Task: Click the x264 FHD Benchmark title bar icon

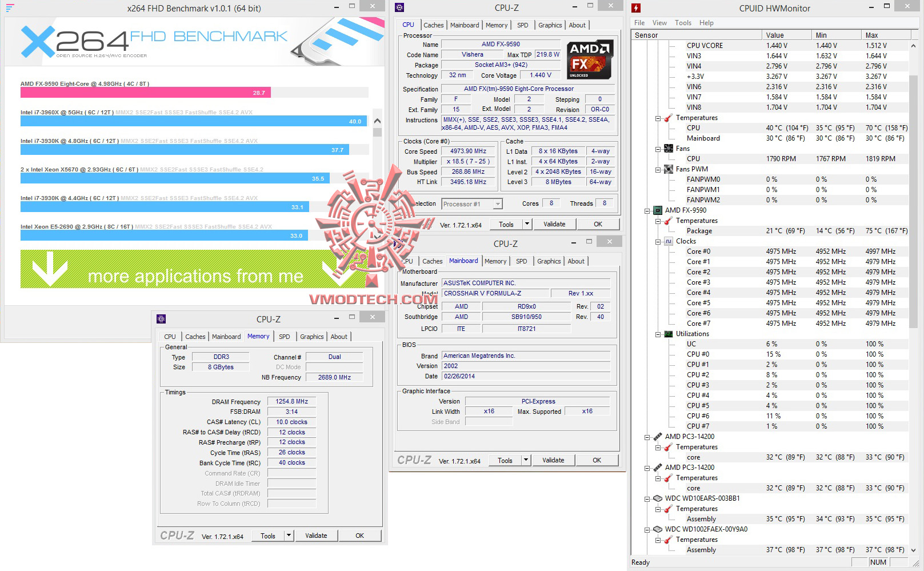Action: tap(10, 8)
